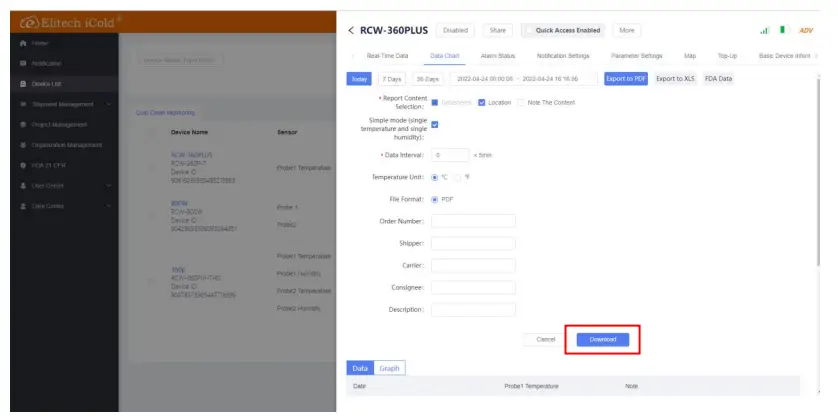The height and width of the screenshot is (416, 838).
Task: Click the green signal strength icon
Action: 765,30
